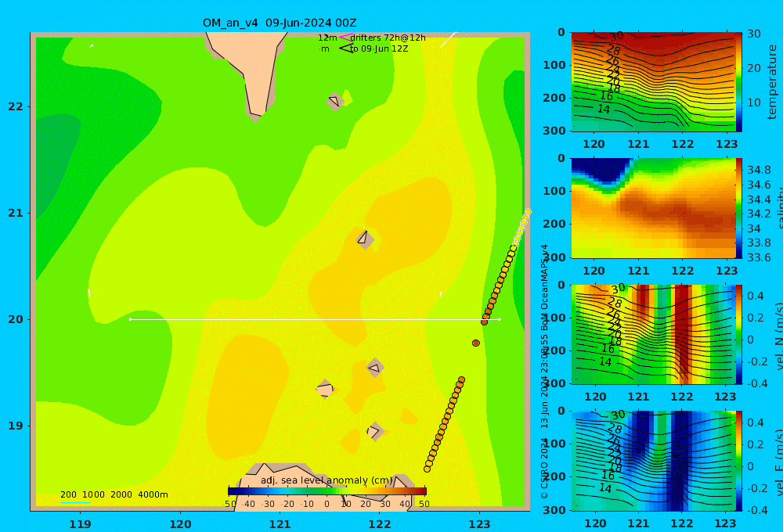Open the eastward velocity section panel
This screenshot has height=532, width=783.
pyautogui.click(x=653, y=461)
